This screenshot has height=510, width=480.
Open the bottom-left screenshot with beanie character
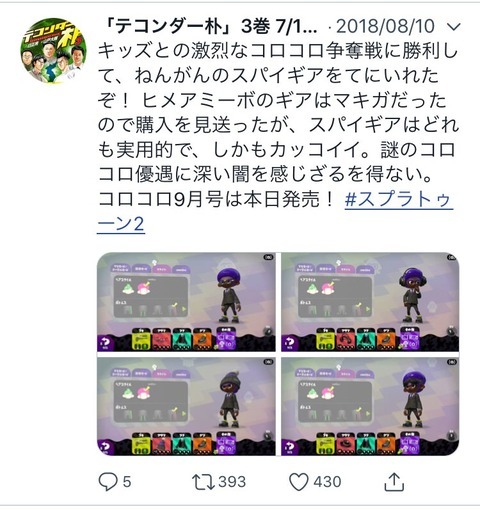tap(186, 406)
